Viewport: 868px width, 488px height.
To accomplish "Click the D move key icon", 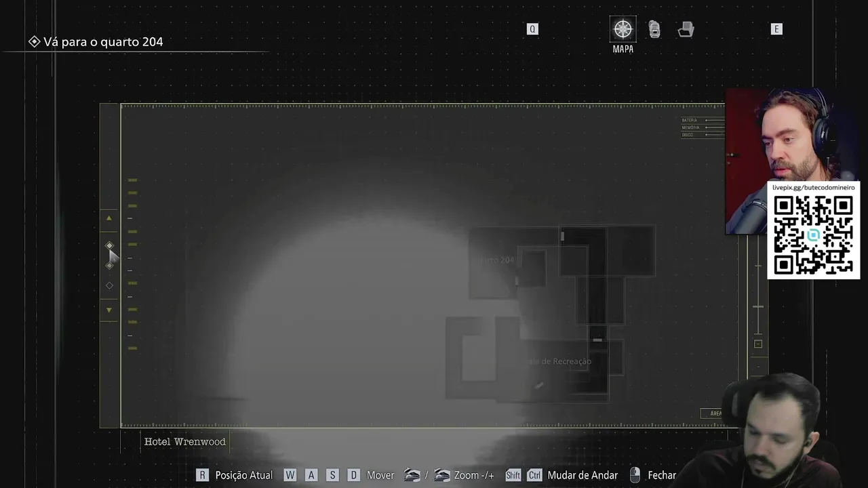I will (353, 475).
